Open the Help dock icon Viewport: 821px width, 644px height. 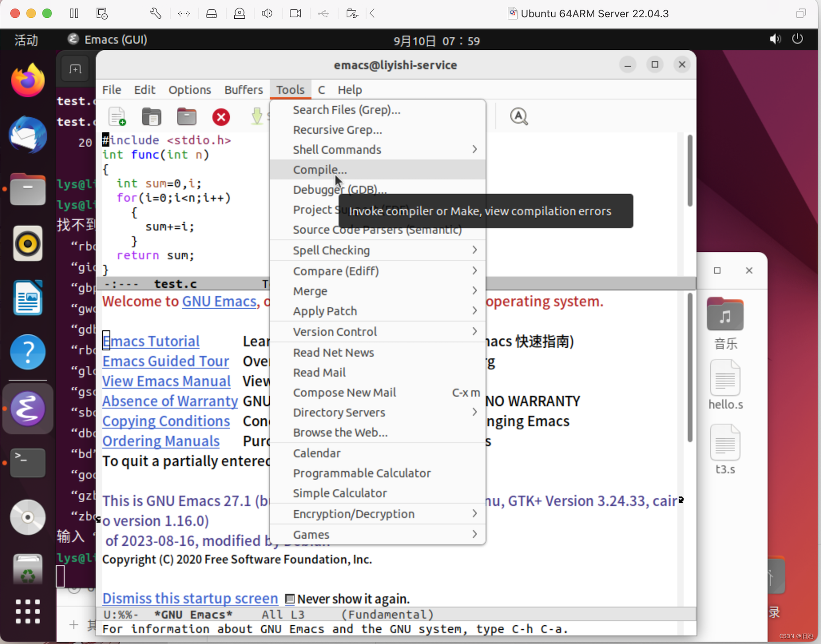(x=28, y=352)
